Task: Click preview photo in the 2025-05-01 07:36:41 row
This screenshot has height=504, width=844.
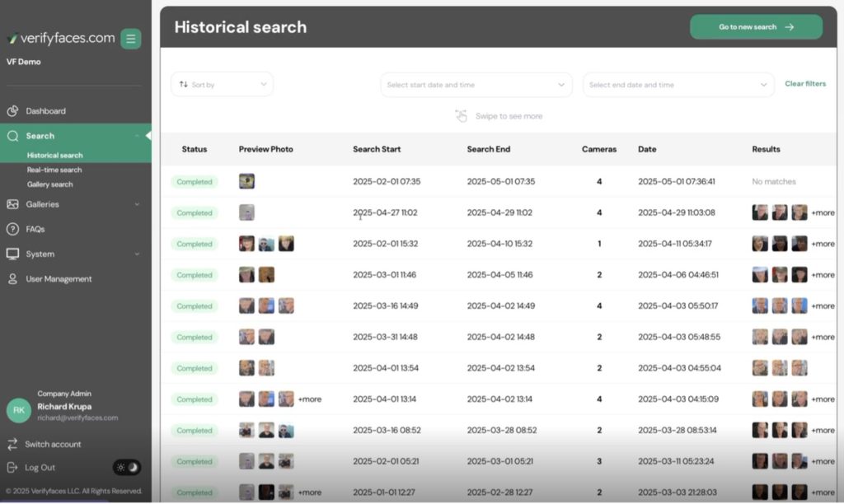Action: [246, 181]
